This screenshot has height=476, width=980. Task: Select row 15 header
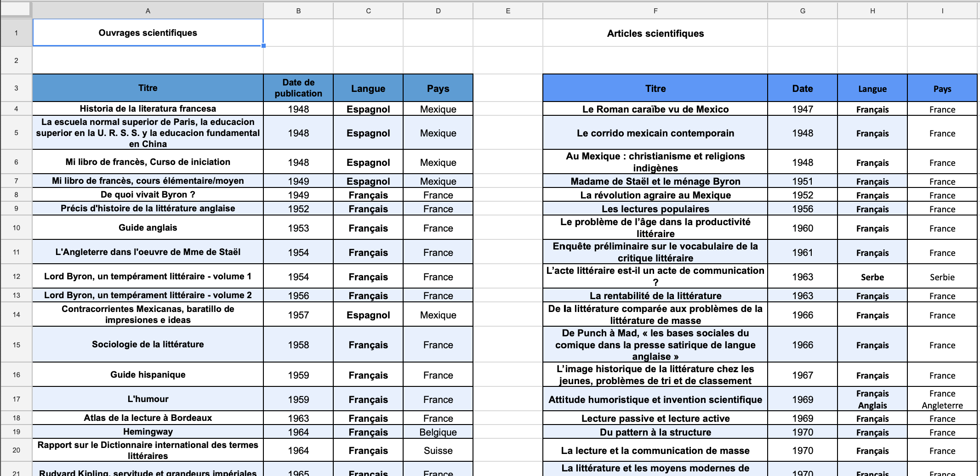point(16,345)
